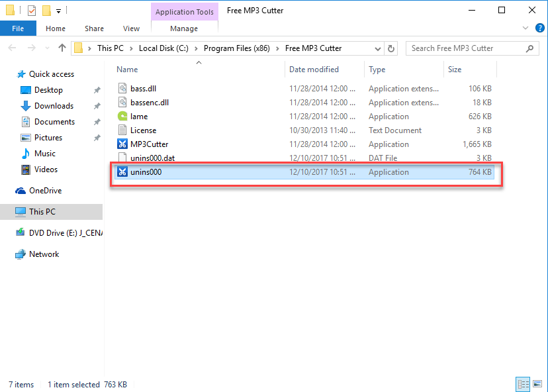
Task: Click 'Free MP3 Cutter' breadcrumb segment
Action: [313, 48]
